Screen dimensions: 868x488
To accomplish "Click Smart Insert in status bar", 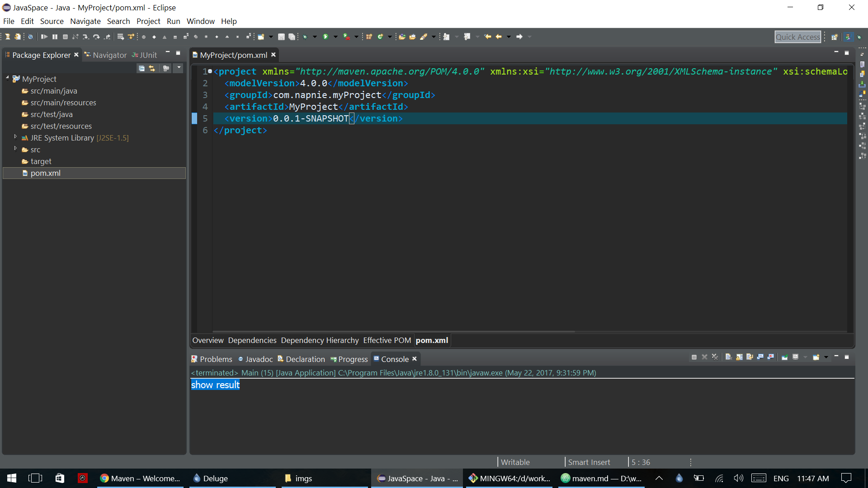I will pos(589,462).
